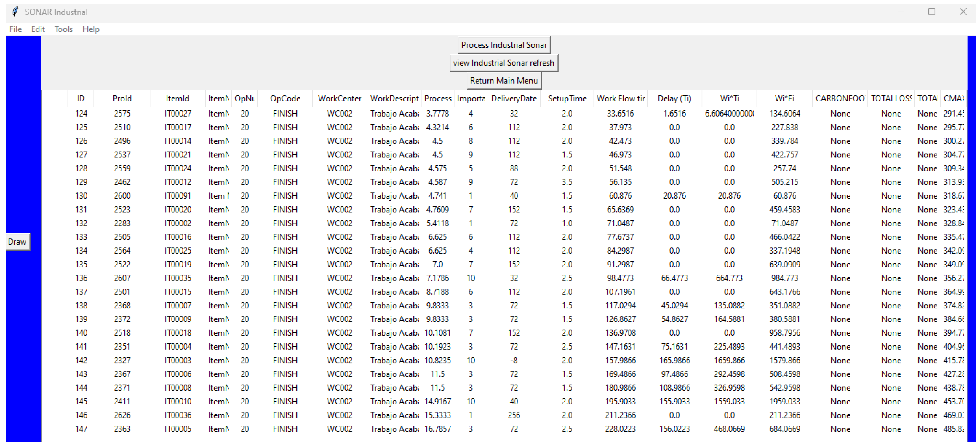980x446 pixels.
Task: Maximize the SONAR Industrial window
Action: [932, 12]
